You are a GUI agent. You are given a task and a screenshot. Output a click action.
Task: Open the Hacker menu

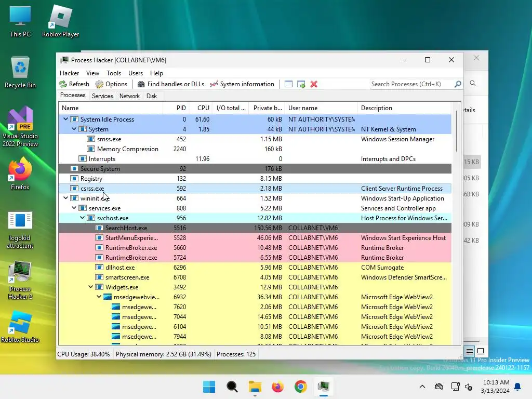(69, 73)
